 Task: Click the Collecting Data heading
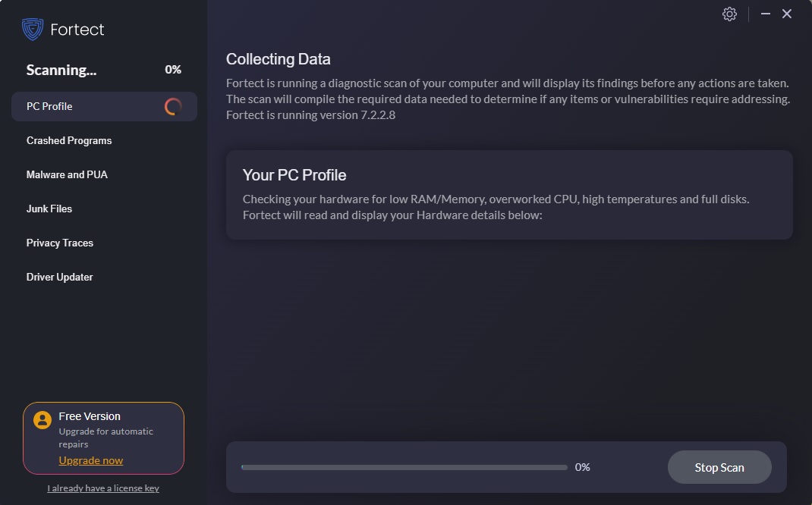pos(278,59)
